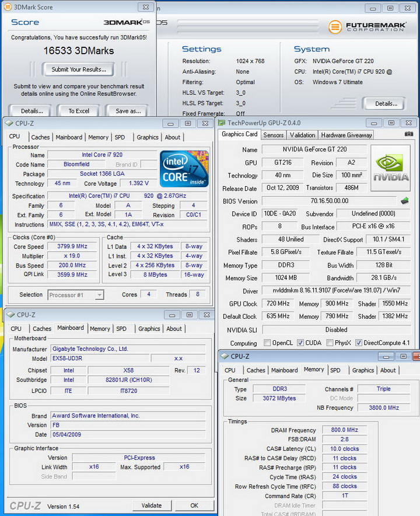Viewport: 420px width, 516px height.
Task: Click the NVIDIA logo in GPU-Z
Action: coord(390,168)
